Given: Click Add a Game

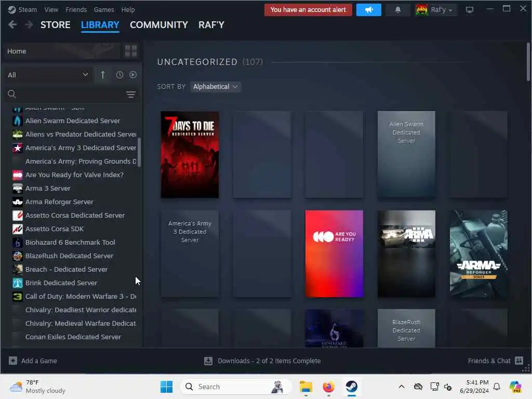Looking at the screenshot, I should point(33,361).
